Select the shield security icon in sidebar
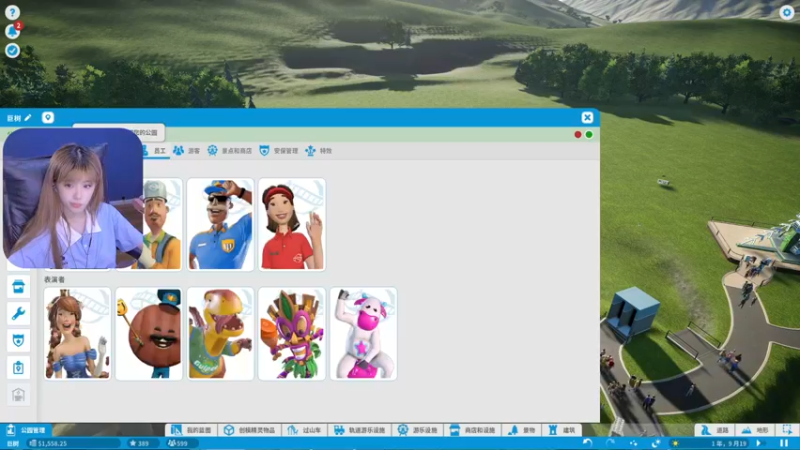This screenshot has width=800, height=450. (x=18, y=340)
